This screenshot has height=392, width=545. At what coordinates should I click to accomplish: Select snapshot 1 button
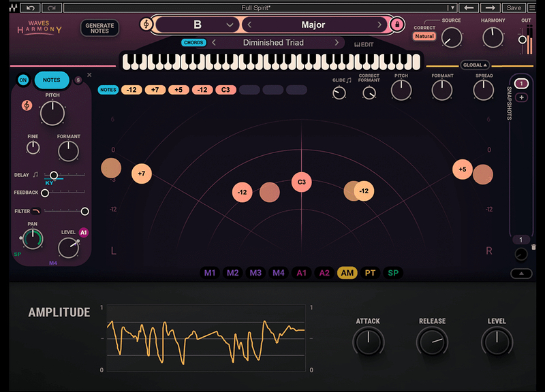521,83
